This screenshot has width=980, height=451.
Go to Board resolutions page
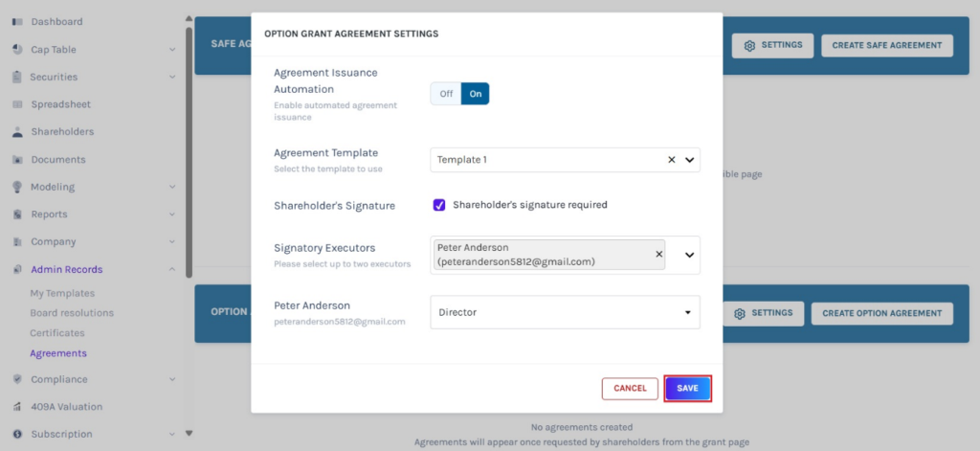pos(72,313)
